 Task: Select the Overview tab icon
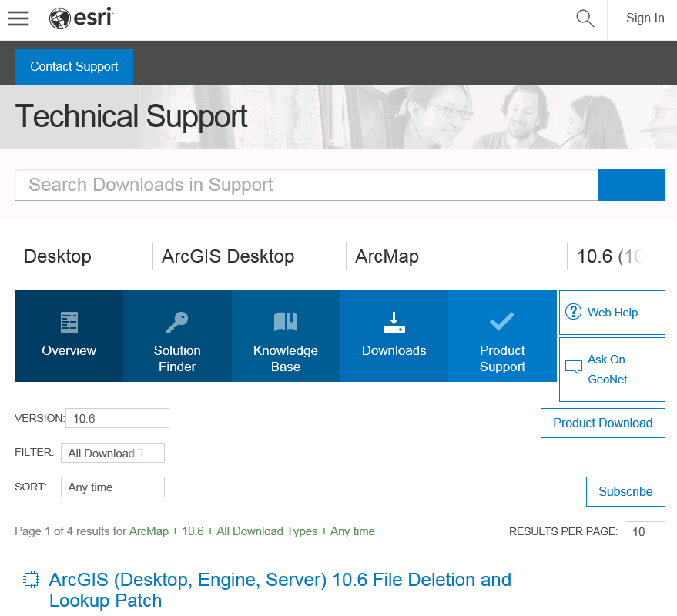coord(68,322)
